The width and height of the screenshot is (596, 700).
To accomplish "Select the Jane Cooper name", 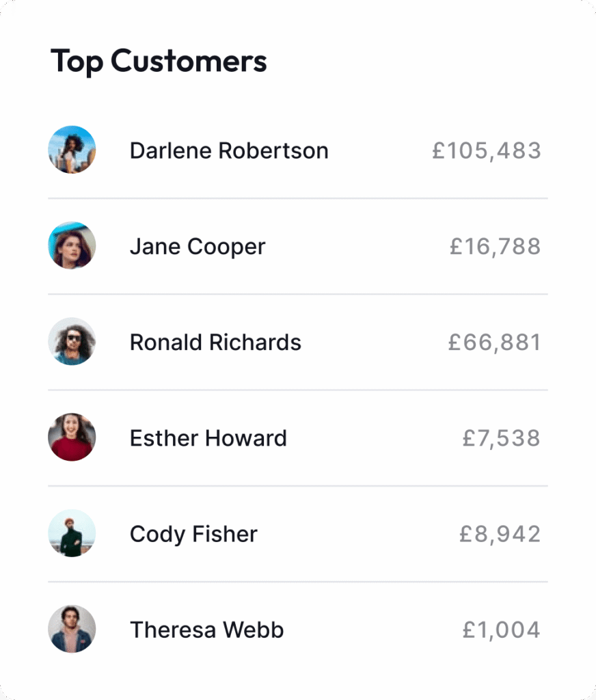I will [x=198, y=246].
